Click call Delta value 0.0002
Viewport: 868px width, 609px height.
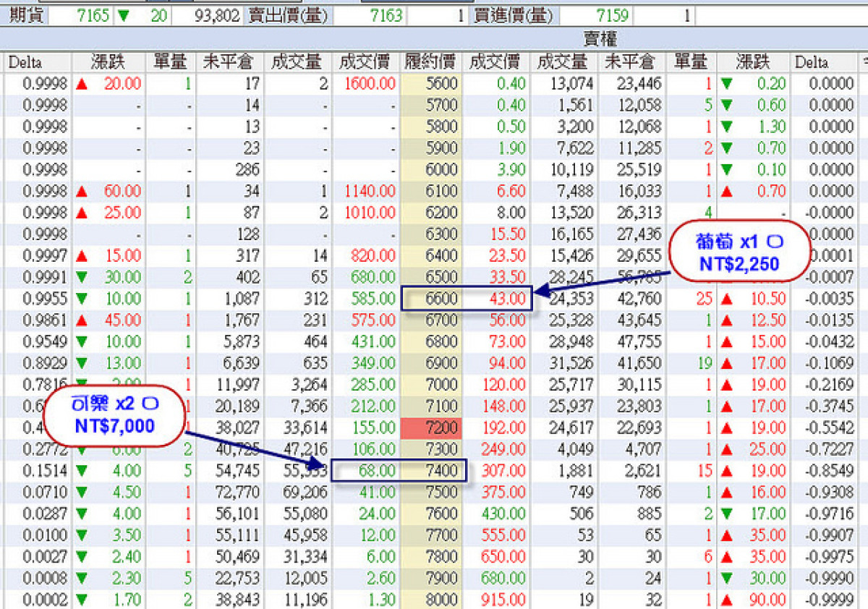coord(45,600)
